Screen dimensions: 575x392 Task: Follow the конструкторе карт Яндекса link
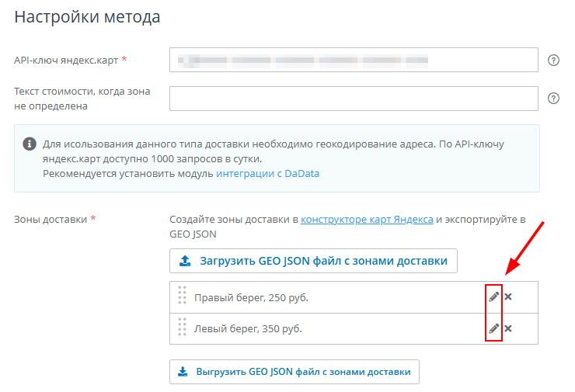367,219
